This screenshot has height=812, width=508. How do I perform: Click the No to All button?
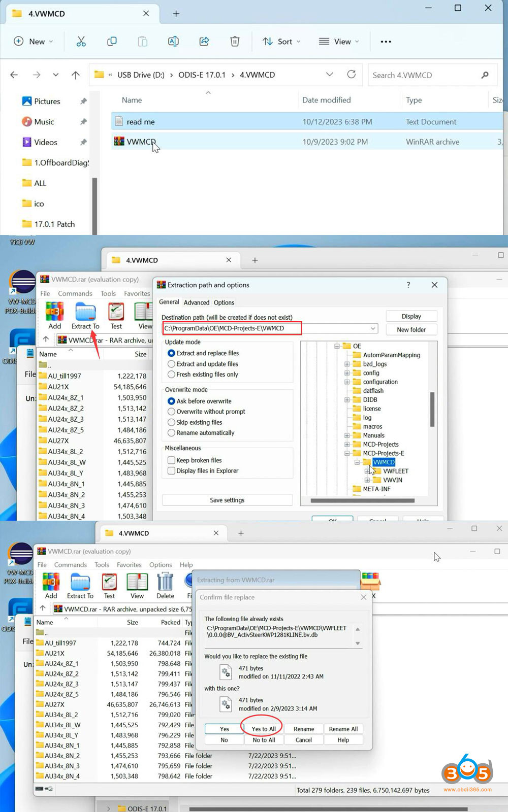(264, 740)
